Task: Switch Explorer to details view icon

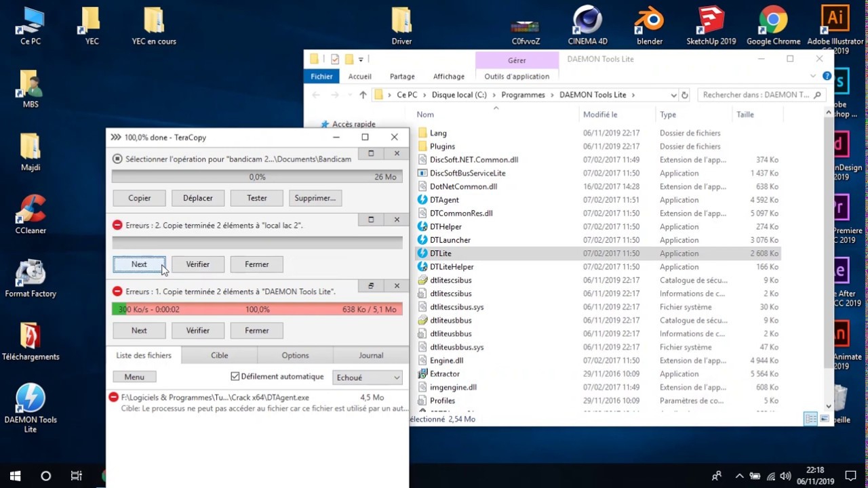Action: point(810,419)
